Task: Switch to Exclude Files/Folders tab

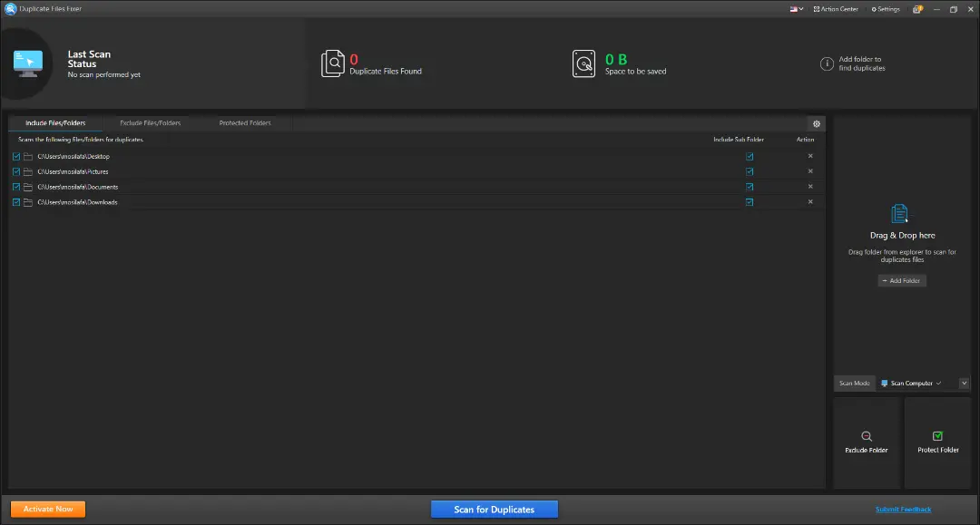Action: tap(150, 123)
